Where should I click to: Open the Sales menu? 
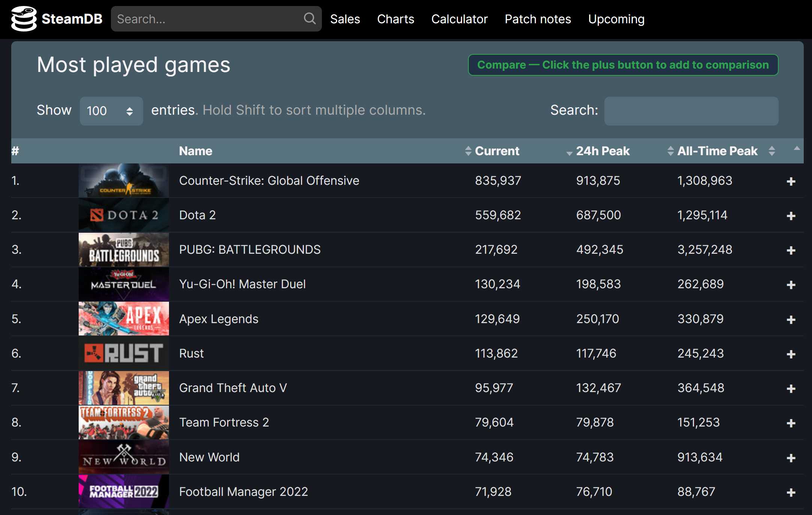click(x=345, y=19)
